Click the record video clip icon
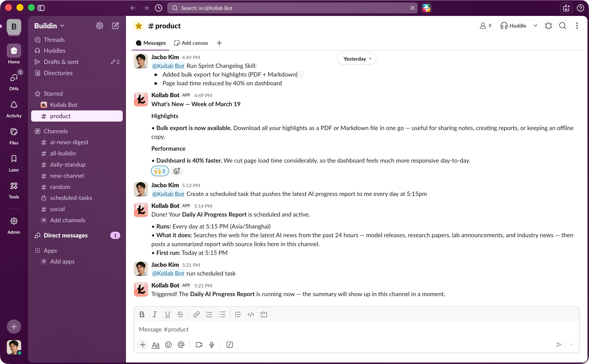The width and height of the screenshot is (589, 364). 199,345
